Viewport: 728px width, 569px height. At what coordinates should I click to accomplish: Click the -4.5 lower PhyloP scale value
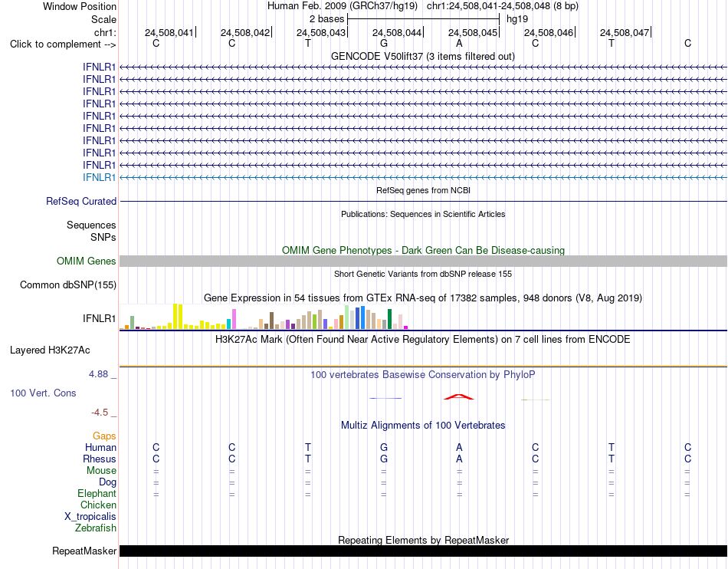pos(100,413)
